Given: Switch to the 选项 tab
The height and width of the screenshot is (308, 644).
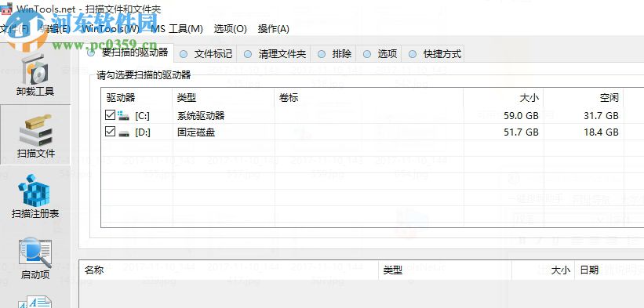Looking at the screenshot, I should (380, 54).
